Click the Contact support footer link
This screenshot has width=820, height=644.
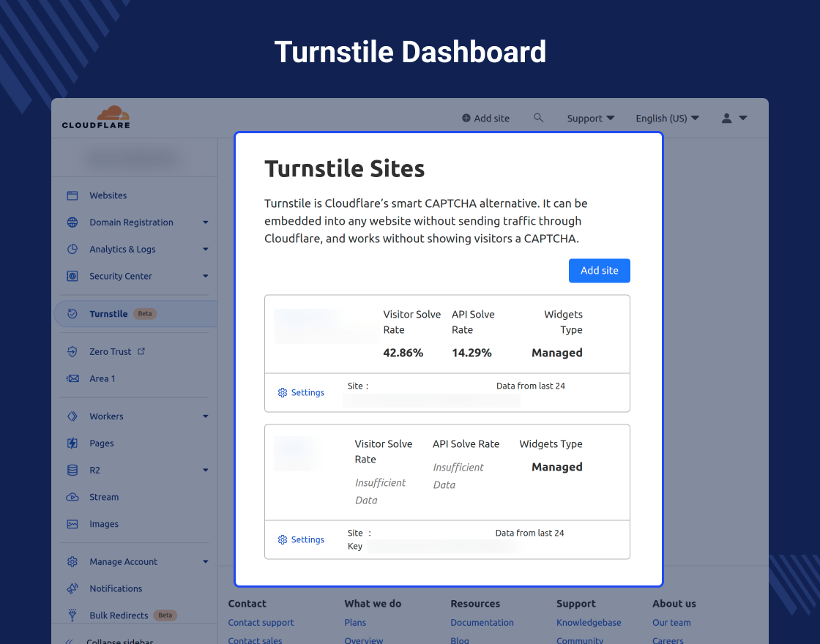[x=261, y=623]
